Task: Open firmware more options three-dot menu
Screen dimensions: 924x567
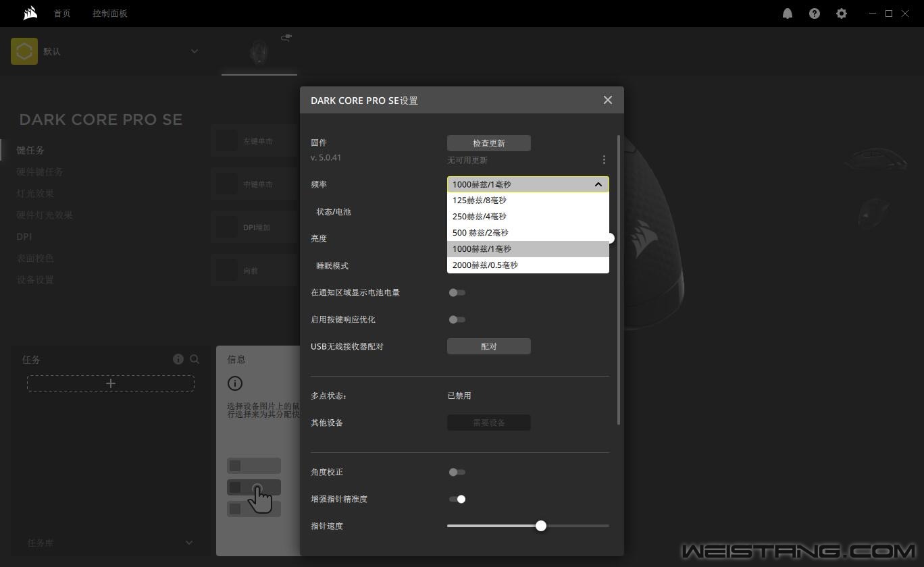Action: coord(604,160)
